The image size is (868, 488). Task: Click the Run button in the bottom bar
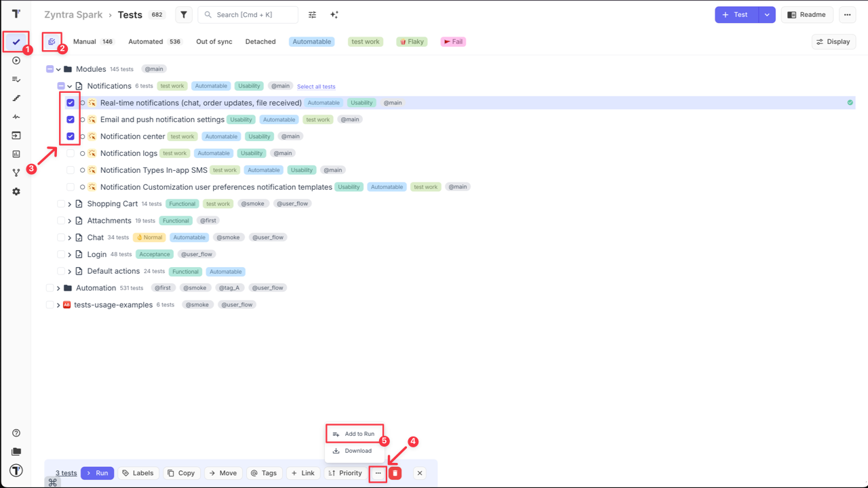click(x=97, y=472)
